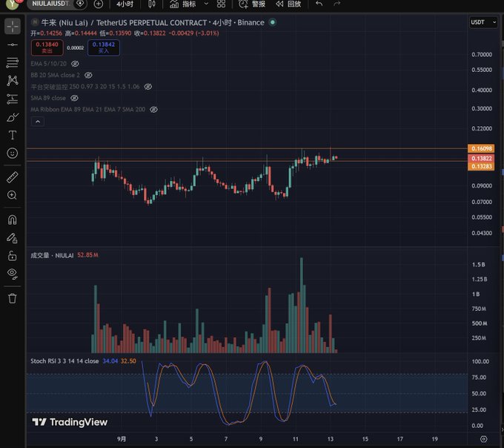Click the 0.13822 current price label
Viewport: 504px width, 448px height.
[481, 158]
